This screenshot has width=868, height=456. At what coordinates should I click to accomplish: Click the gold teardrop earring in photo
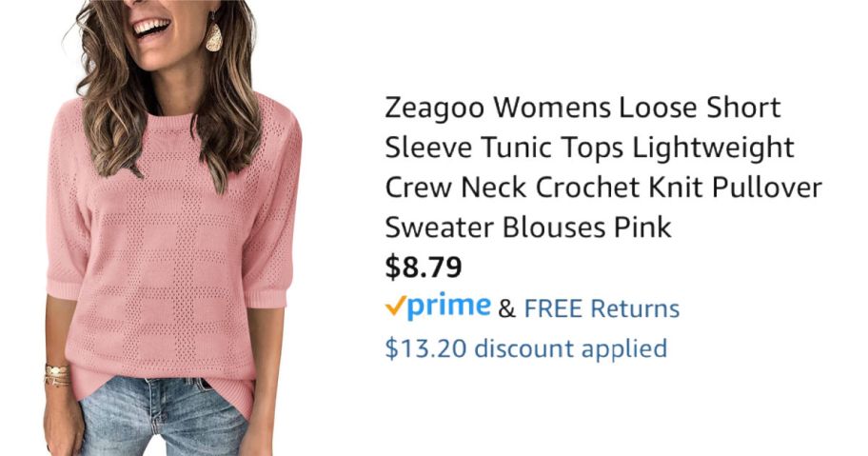[x=213, y=34]
